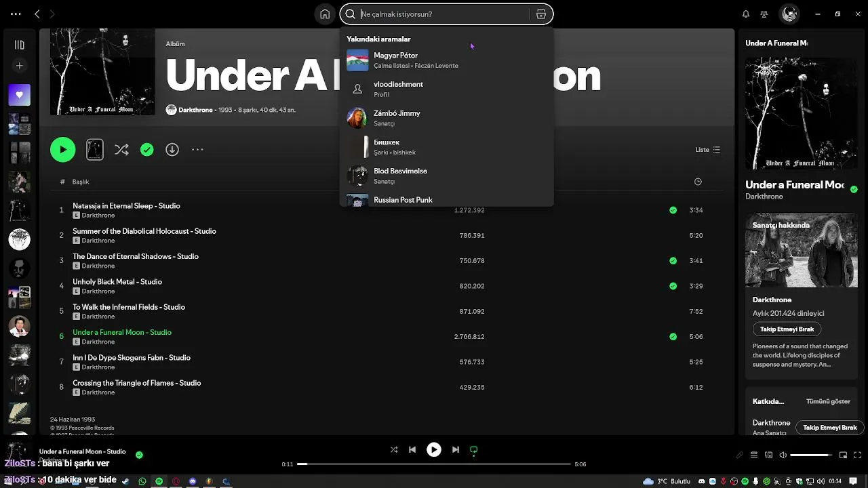
Task: Select To Walk the Infernal Fields track
Action: (x=129, y=307)
